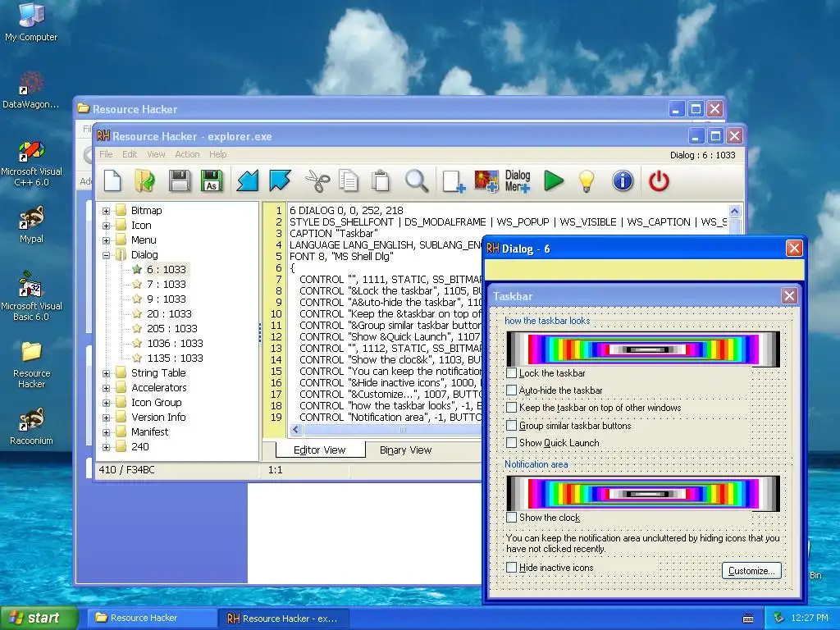
Task: Click the editor horizontal scrollbar left arrow
Action: pos(295,430)
